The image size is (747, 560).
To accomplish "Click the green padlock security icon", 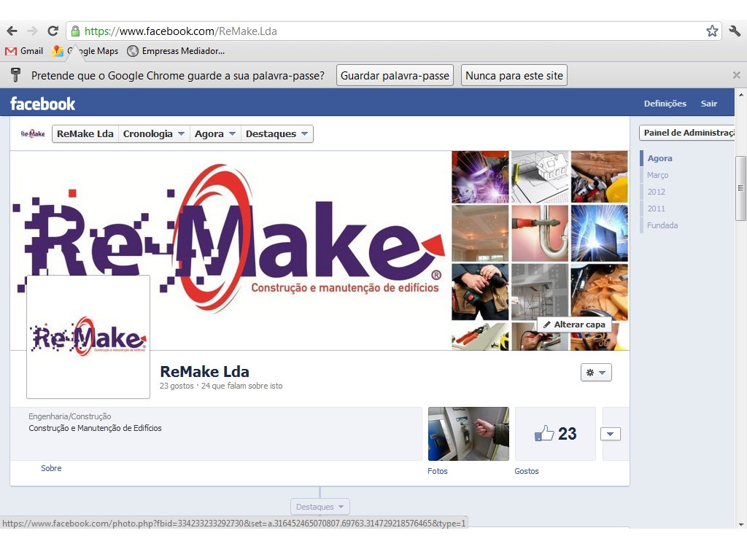I will coord(75,31).
